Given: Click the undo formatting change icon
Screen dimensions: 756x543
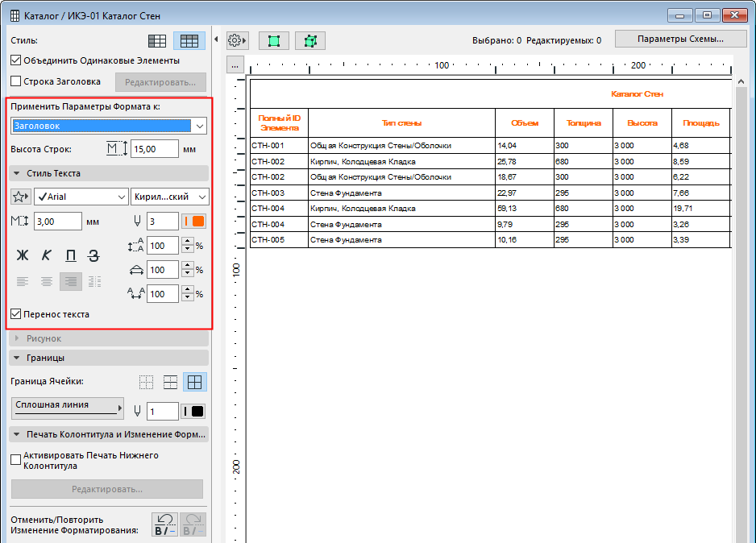Looking at the screenshot, I should (165, 524).
